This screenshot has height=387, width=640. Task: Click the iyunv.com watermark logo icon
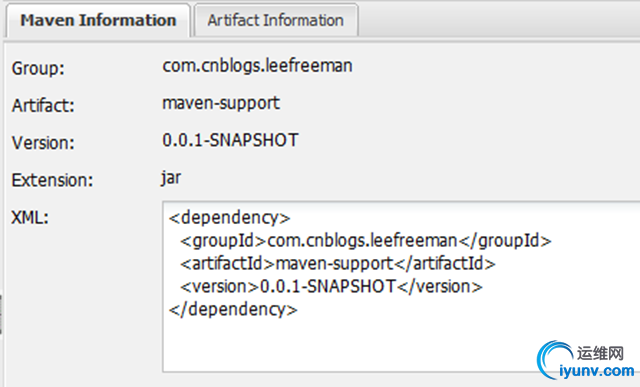[x=555, y=359]
